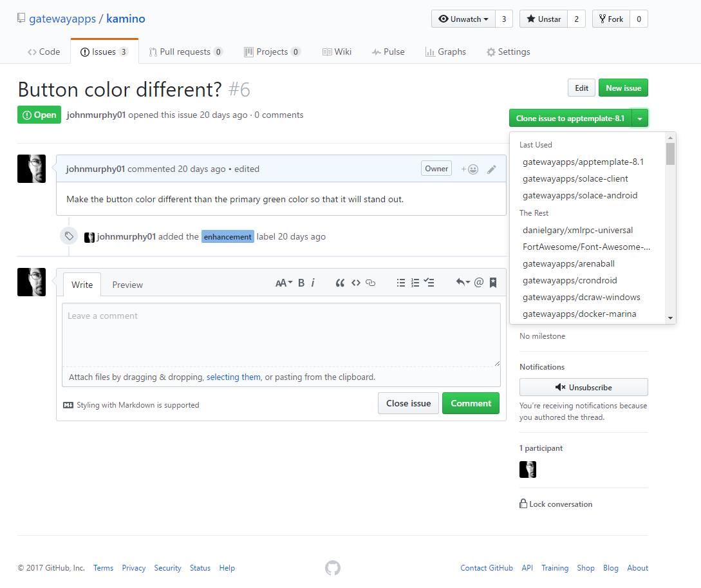Open the author avatar beside the first comment

pyautogui.click(x=32, y=169)
